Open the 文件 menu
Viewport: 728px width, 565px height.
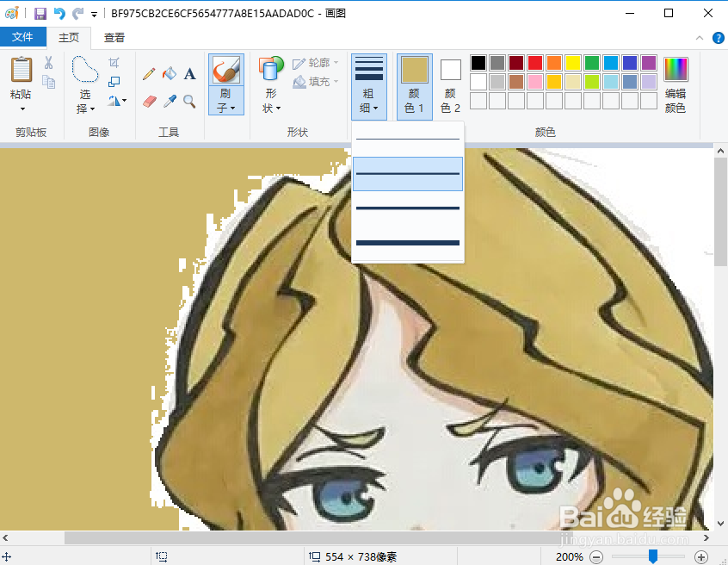coord(24,37)
